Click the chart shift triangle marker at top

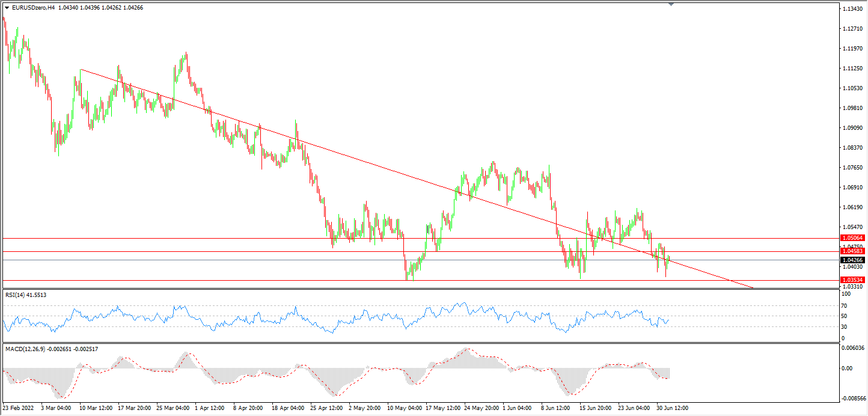click(671, 4)
